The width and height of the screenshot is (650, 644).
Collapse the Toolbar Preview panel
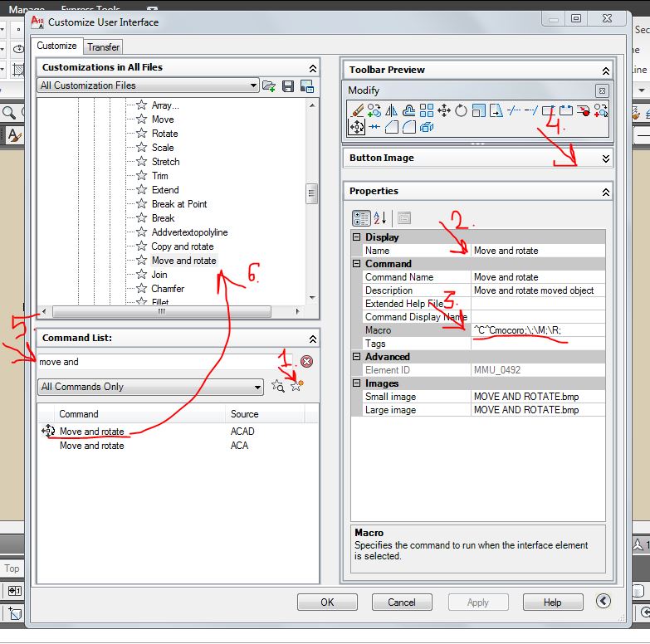606,71
